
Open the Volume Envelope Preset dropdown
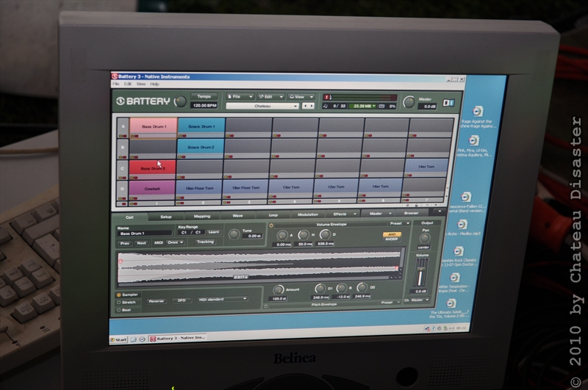398,223
